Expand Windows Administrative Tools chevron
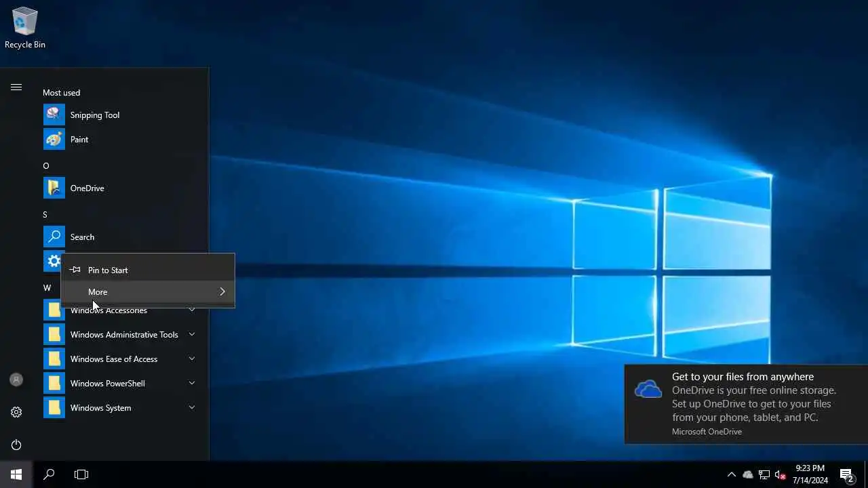Viewport: 868px width, 488px height. (x=192, y=334)
